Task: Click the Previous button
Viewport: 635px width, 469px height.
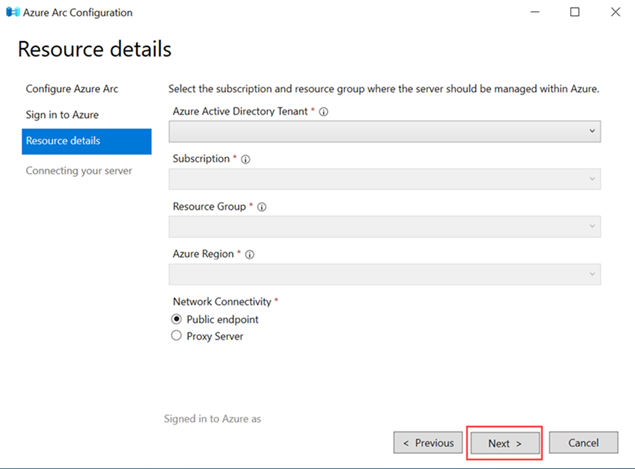Action: pyautogui.click(x=428, y=443)
